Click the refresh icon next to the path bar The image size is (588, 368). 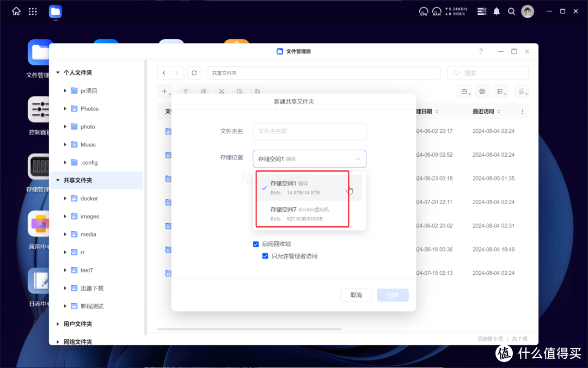coord(194,72)
